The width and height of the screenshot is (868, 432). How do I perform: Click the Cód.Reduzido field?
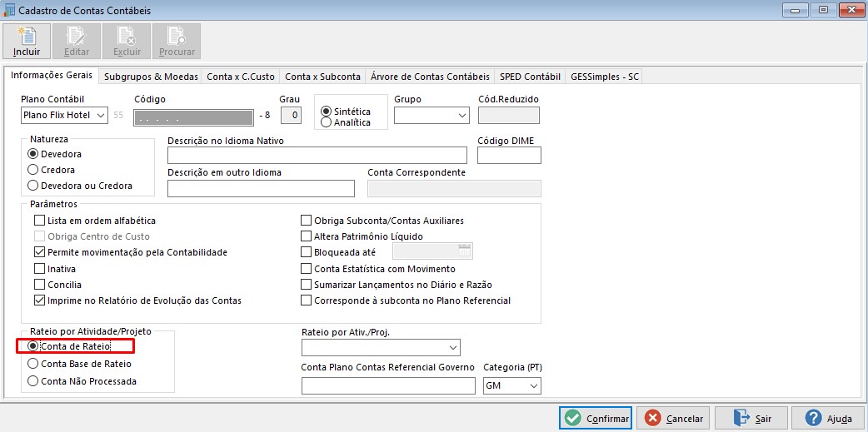coord(509,115)
